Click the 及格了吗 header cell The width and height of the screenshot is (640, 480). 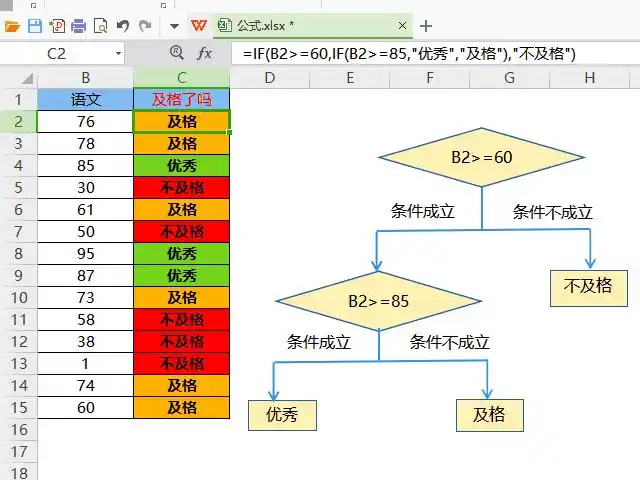coord(182,99)
